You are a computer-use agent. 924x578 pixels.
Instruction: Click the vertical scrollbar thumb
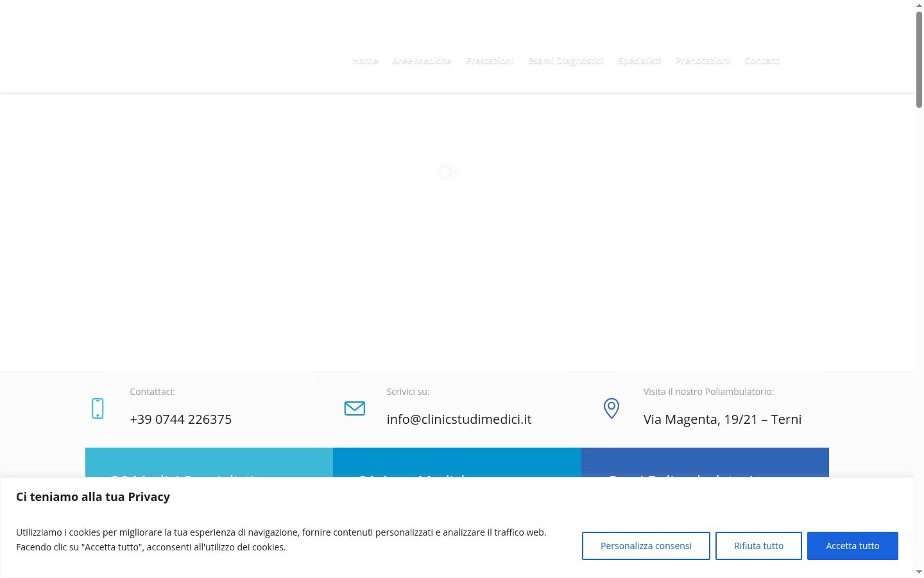pos(919,59)
